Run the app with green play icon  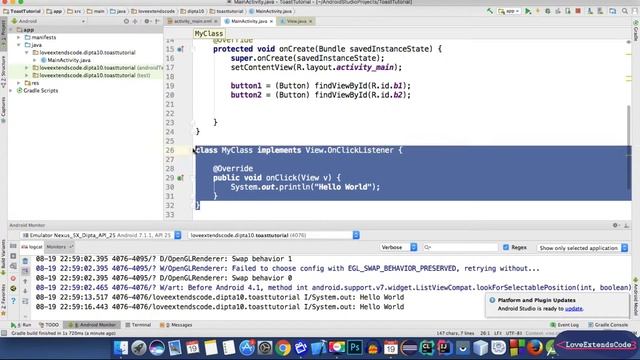[x=528, y=11]
